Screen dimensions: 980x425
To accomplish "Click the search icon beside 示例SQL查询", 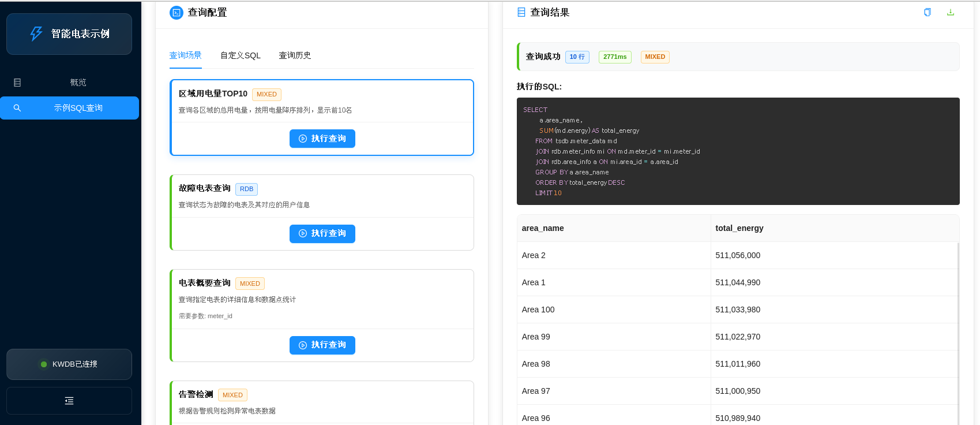I will pos(17,108).
